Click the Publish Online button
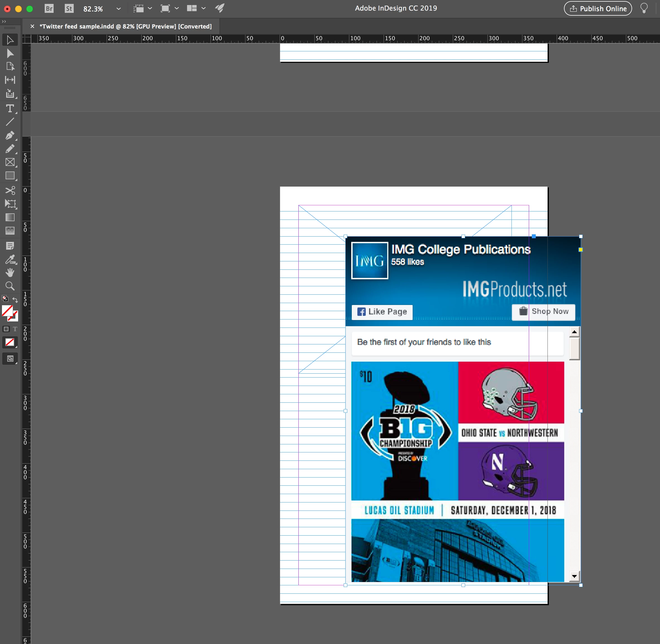 pos(597,8)
